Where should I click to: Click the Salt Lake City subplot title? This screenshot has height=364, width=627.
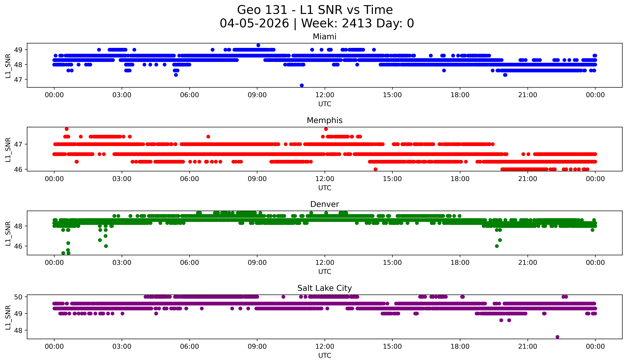click(x=324, y=288)
